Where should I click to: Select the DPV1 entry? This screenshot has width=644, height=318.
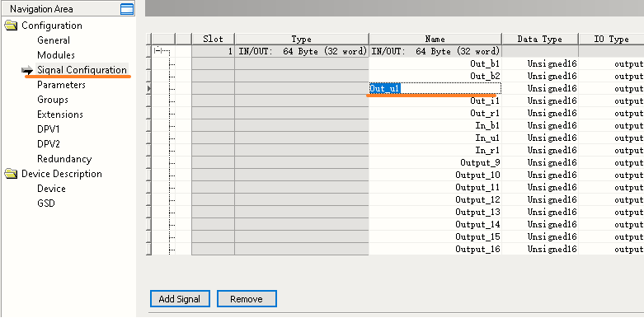tap(49, 129)
